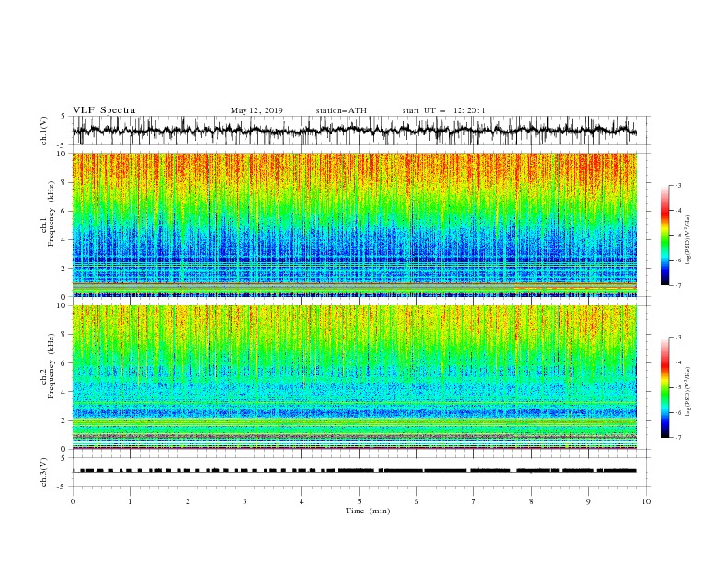Click the "4" tick on the time axis
The image size is (728, 563).
301,501
